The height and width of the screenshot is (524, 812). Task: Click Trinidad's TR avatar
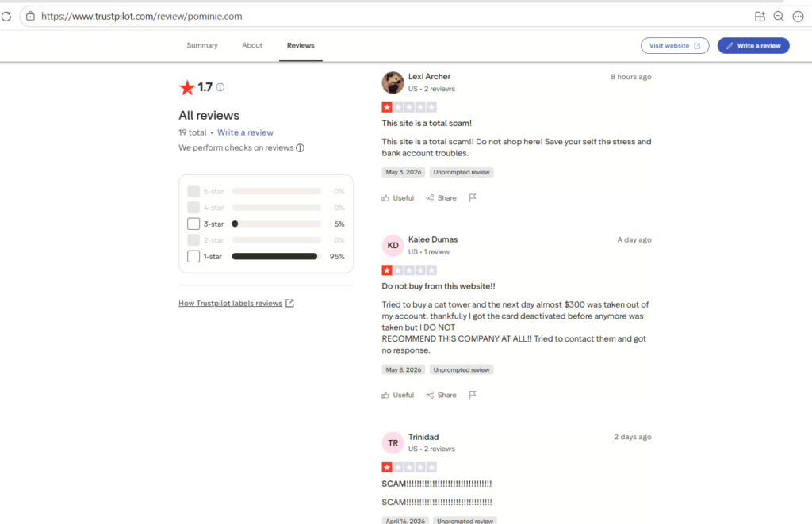(x=393, y=442)
